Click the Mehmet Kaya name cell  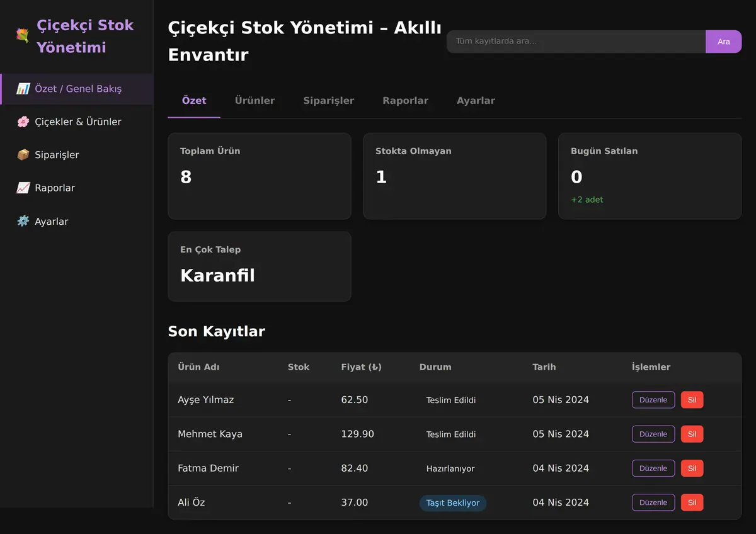click(210, 434)
